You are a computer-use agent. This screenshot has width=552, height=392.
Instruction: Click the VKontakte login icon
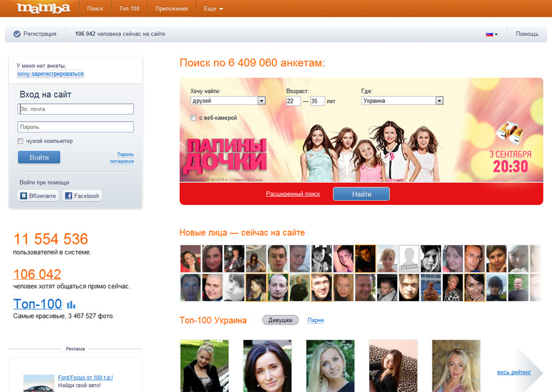24,196
